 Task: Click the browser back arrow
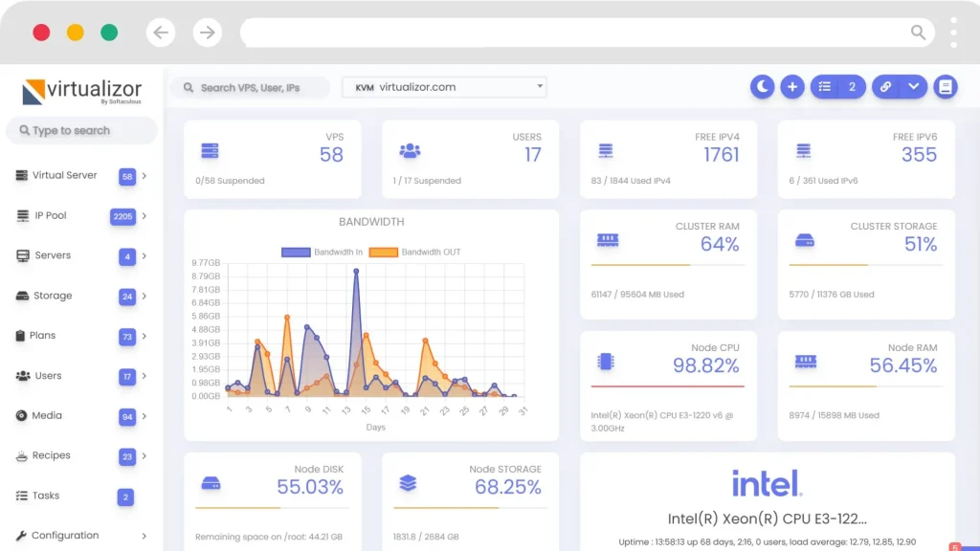pyautogui.click(x=161, y=33)
